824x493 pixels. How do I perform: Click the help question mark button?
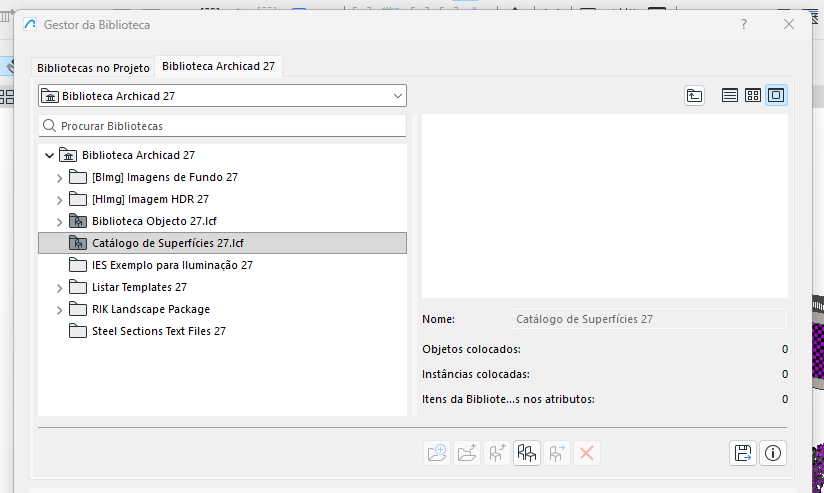click(744, 24)
